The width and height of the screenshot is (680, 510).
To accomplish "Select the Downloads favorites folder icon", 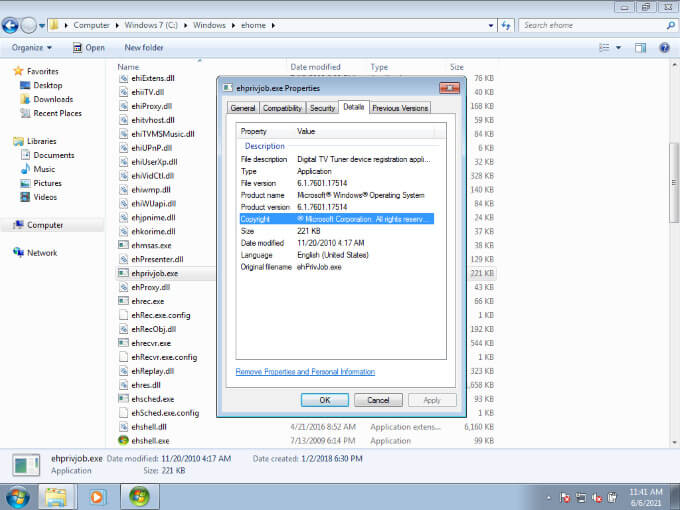I will click(x=25, y=99).
